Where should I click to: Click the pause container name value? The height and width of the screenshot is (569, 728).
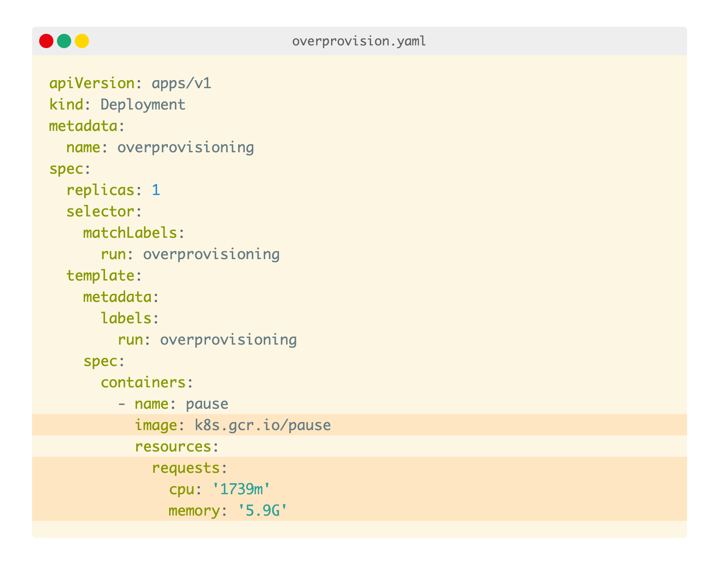coord(207,404)
